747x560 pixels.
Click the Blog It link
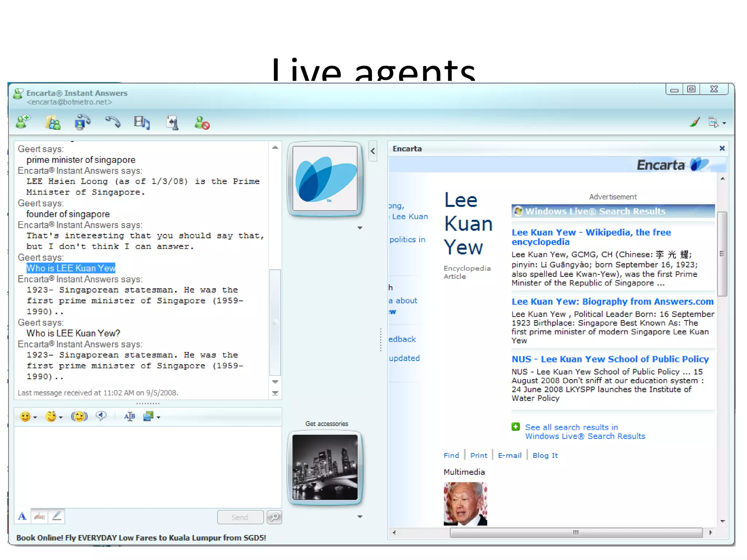[x=545, y=455]
